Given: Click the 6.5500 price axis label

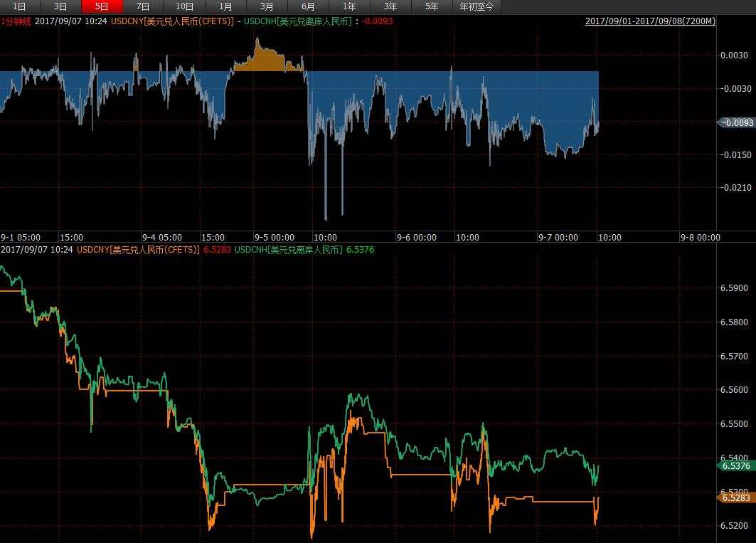Looking at the screenshot, I should (734, 423).
